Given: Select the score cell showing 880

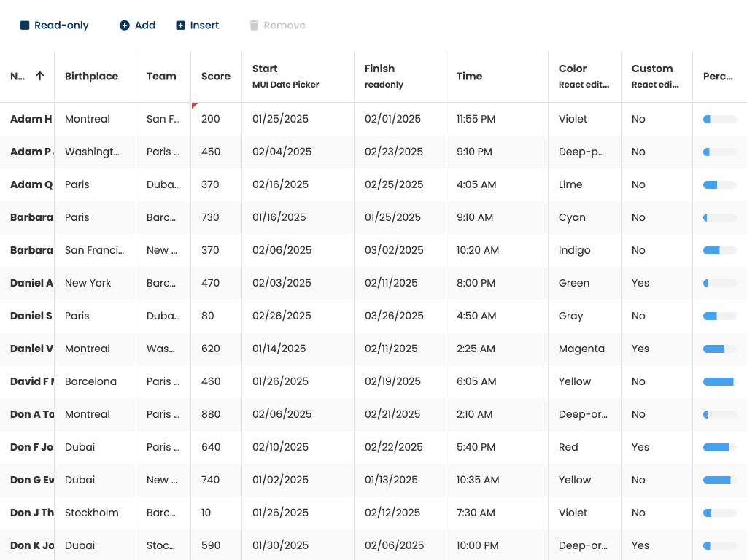Looking at the screenshot, I should tap(211, 414).
